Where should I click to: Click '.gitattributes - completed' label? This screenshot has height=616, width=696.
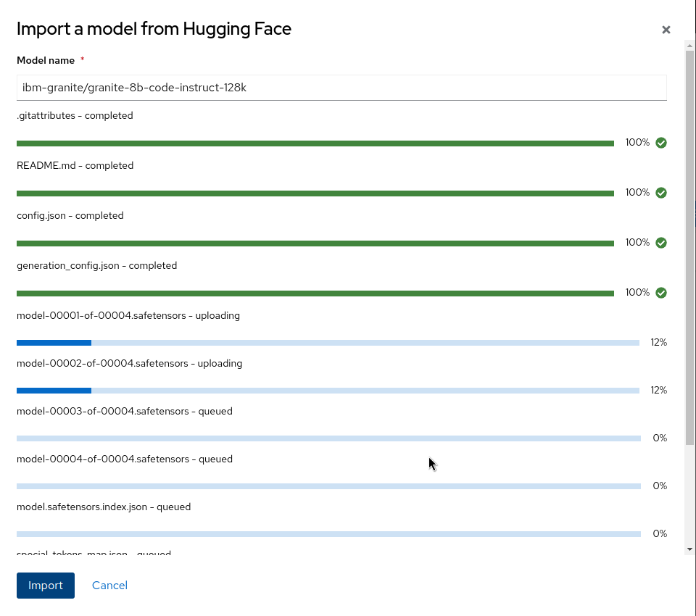pos(75,115)
